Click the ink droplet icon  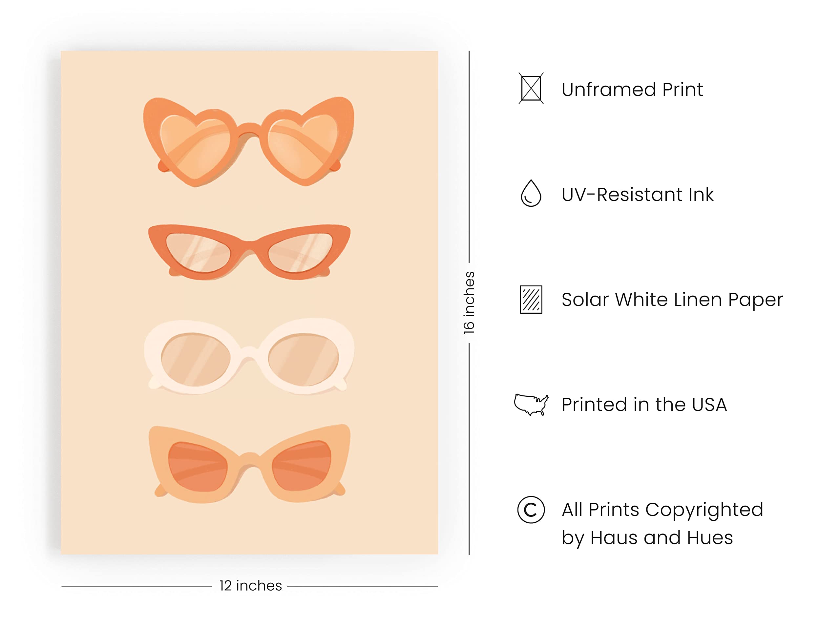531,193
